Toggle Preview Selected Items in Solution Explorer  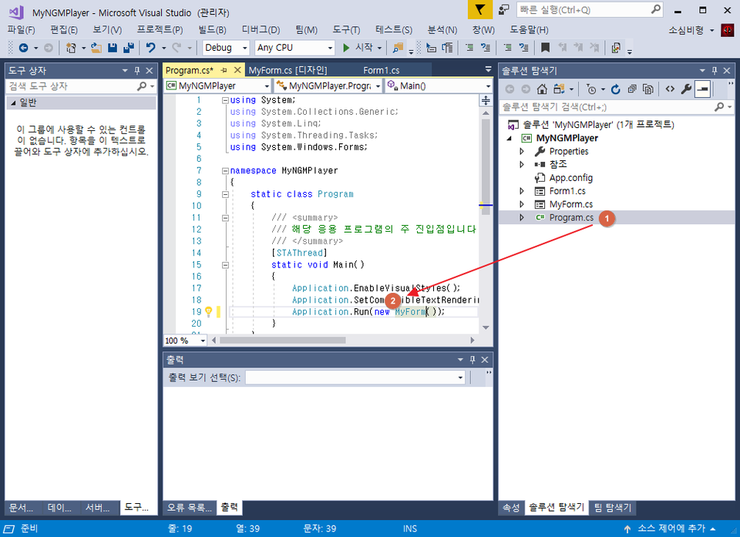click(703, 89)
